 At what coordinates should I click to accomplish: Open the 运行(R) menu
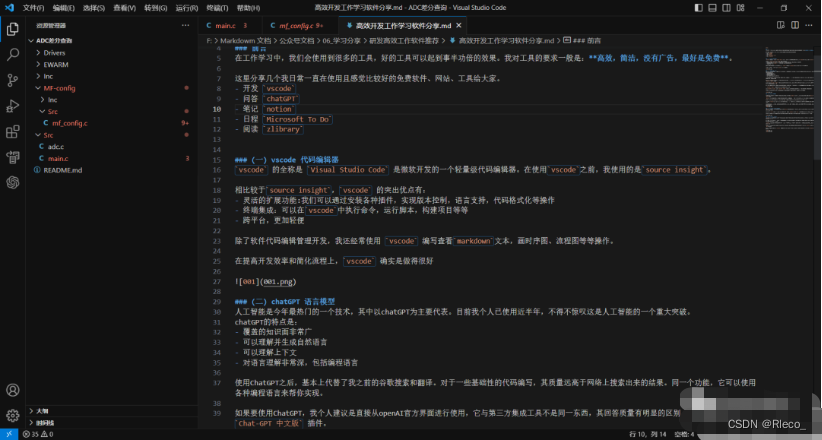point(187,8)
